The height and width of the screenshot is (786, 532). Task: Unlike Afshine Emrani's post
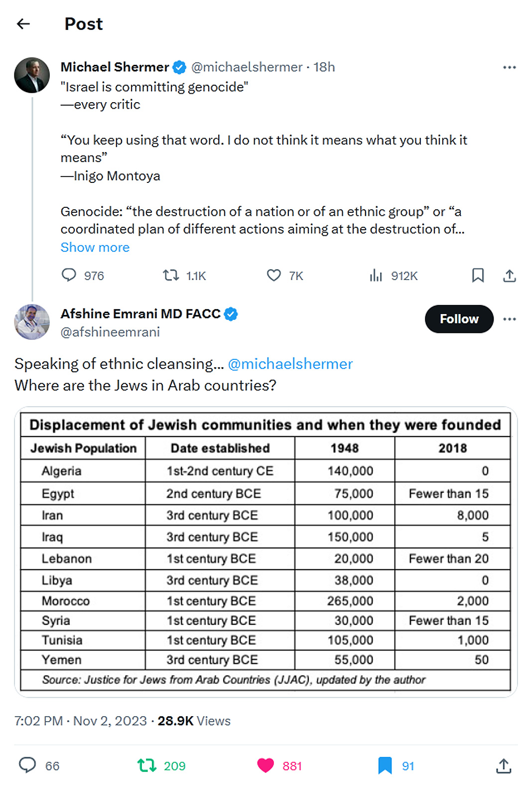(266, 765)
